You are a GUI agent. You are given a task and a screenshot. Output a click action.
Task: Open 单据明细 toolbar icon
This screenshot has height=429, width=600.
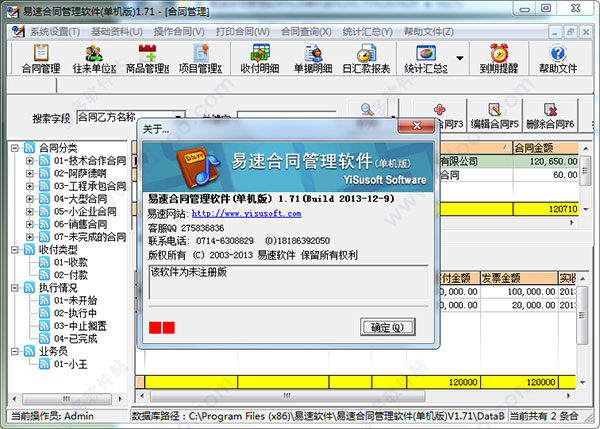tap(313, 58)
